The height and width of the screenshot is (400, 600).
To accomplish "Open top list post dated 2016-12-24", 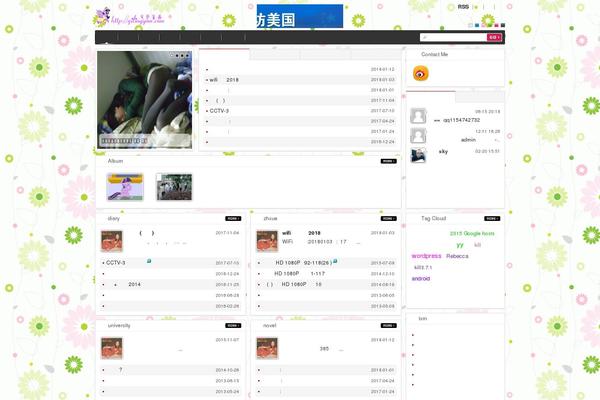I will click(x=300, y=142).
